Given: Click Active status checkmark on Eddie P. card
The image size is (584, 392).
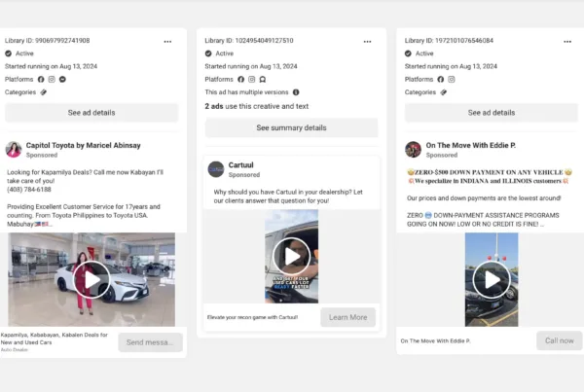Looking at the screenshot, I should (408, 53).
